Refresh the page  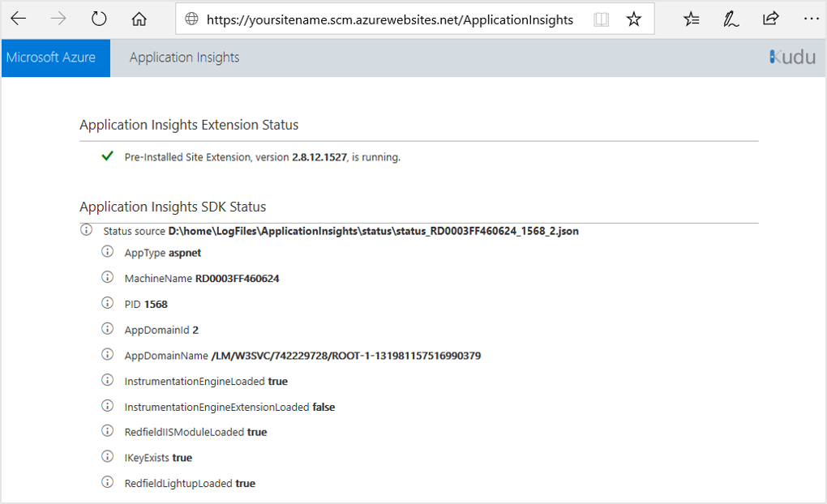coord(98,17)
